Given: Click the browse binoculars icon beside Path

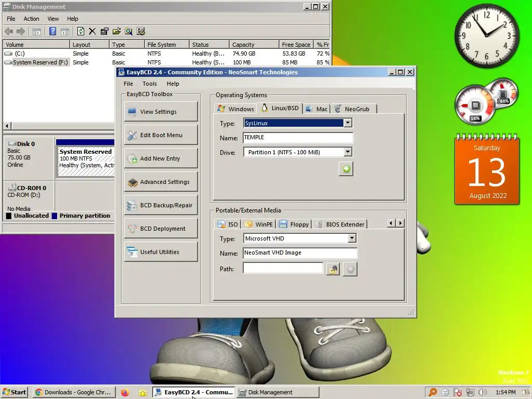Looking at the screenshot, I should pyautogui.click(x=333, y=269).
